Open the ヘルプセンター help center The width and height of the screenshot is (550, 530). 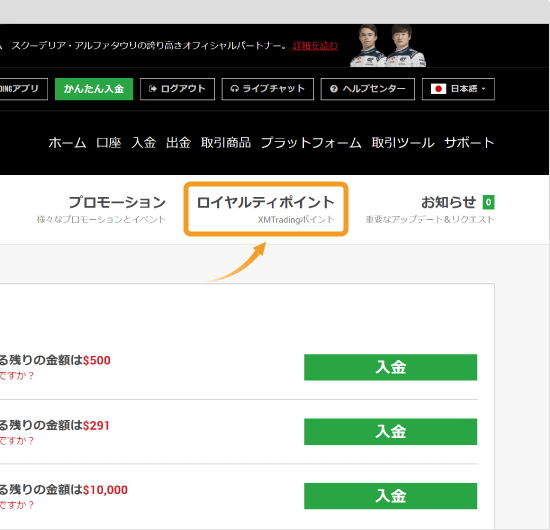coord(368,89)
